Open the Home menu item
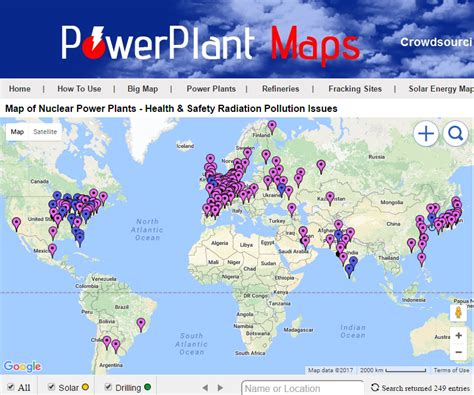Viewport: 474px width, 395px height. click(20, 89)
